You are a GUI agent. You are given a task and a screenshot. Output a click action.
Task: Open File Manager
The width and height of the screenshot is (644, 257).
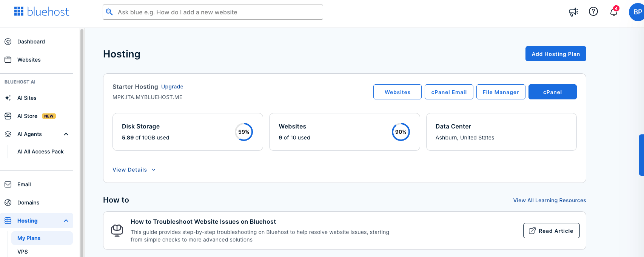click(x=501, y=92)
